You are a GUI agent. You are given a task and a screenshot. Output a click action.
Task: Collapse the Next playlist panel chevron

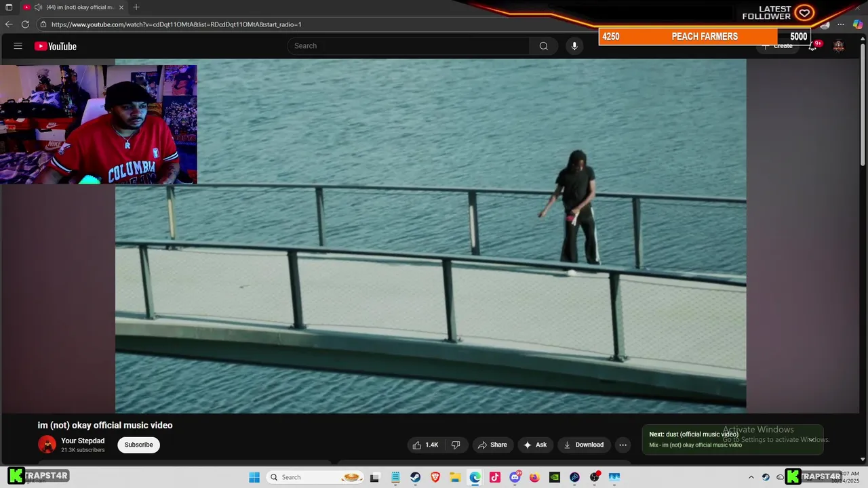click(x=811, y=440)
